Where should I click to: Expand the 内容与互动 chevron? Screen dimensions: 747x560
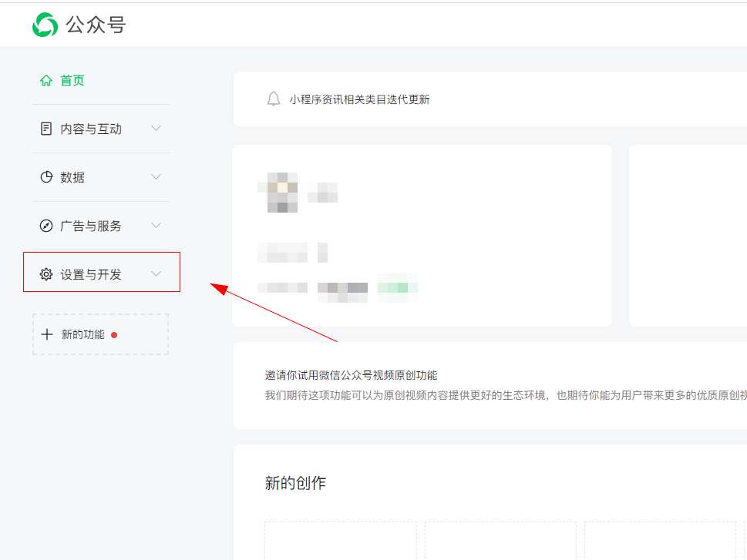(x=156, y=128)
